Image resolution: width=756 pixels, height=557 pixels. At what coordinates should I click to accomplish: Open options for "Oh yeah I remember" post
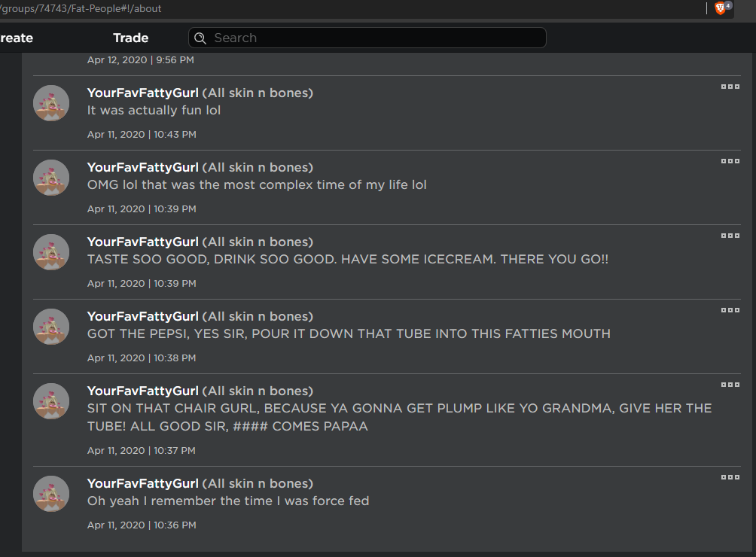(x=730, y=477)
